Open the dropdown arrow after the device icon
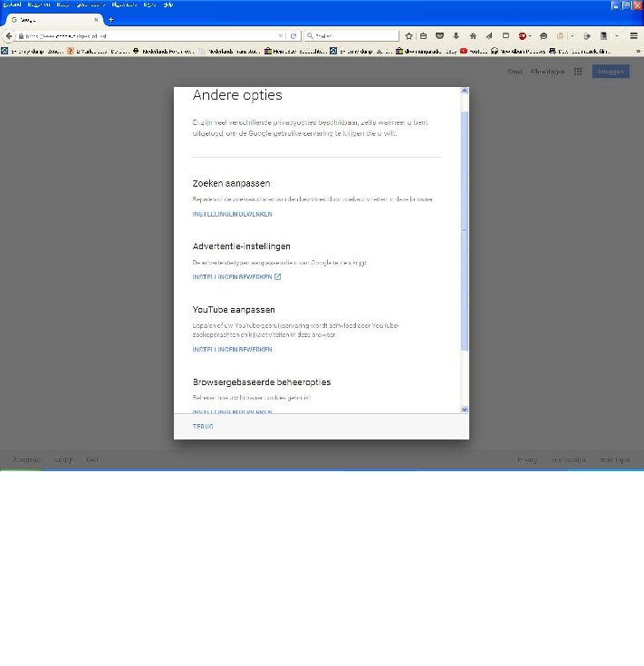The image size is (644, 666). 617,36
